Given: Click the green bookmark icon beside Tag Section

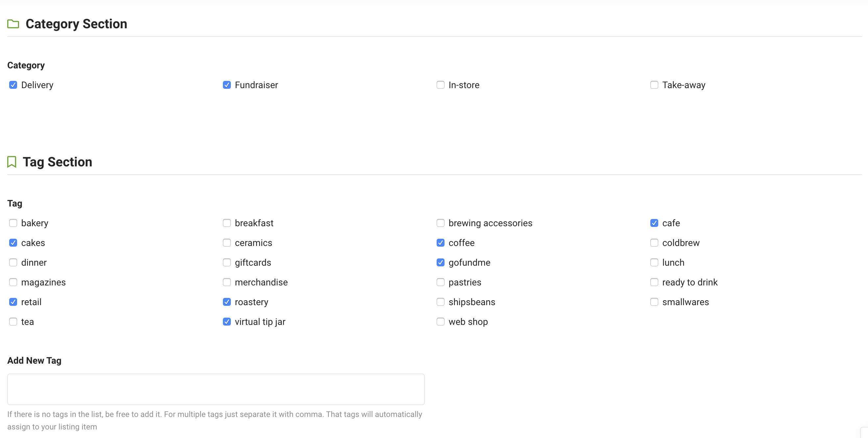Looking at the screenshot, I should (x=12, y=162).
